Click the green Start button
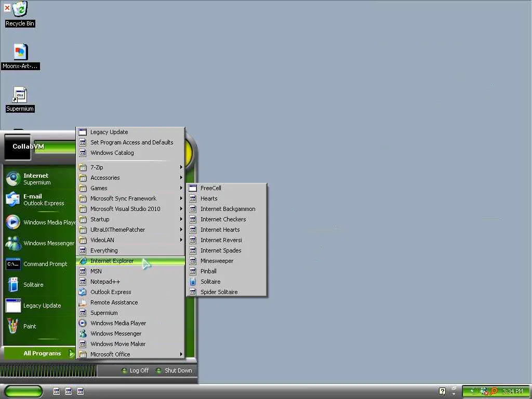 (23, 392)
